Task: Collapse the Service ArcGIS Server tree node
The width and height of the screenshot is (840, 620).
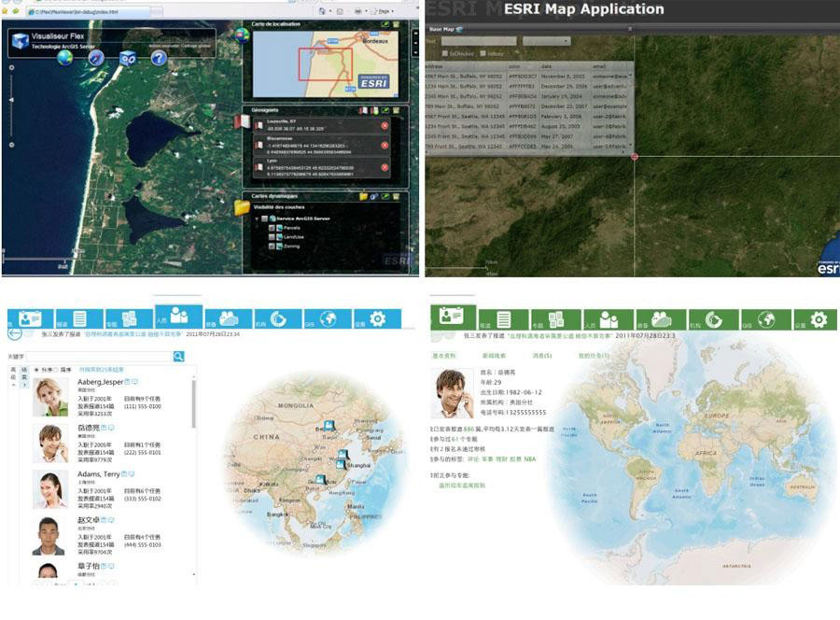Action: tap(258, 218)
